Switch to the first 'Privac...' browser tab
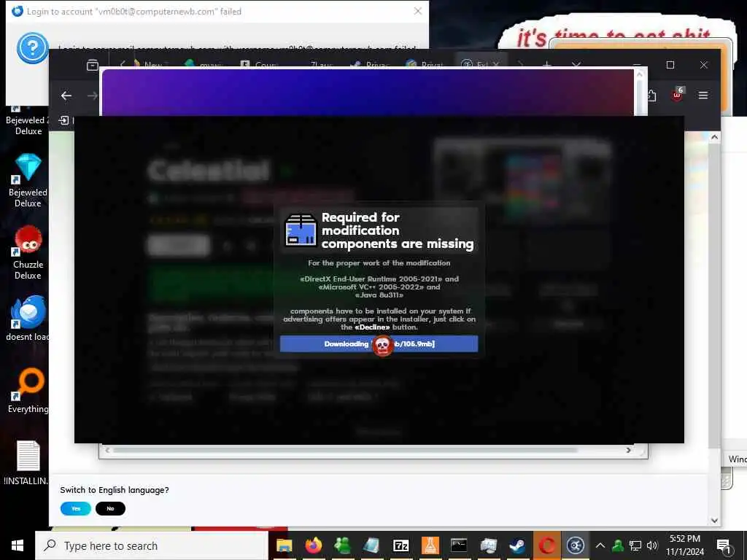The width and height of the screenshot is (747, 560). tap(370, 64)
